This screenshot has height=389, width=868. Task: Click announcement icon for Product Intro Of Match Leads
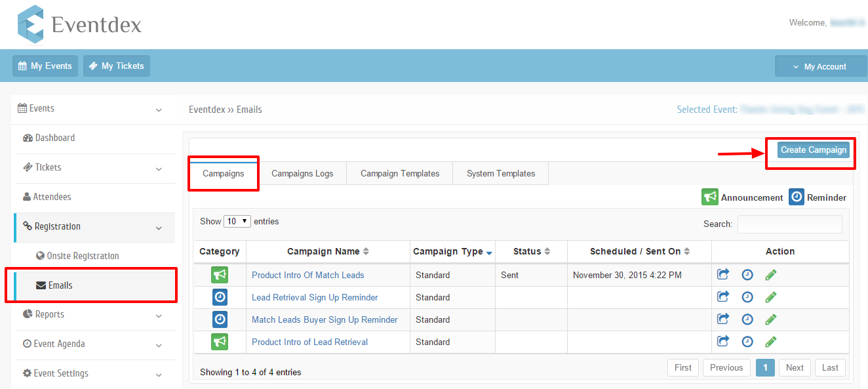click(220, 275)
